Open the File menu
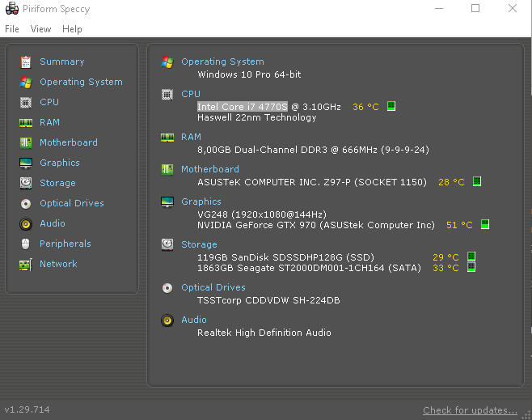The width and height of the screenshot is (532, 420). [x=12, y=29]
